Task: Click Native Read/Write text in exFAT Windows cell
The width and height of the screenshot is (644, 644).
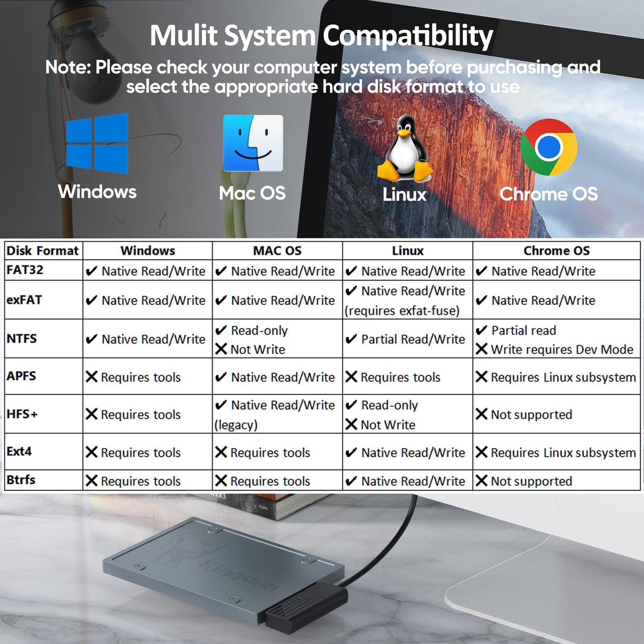Action: (x=154, y=300)
